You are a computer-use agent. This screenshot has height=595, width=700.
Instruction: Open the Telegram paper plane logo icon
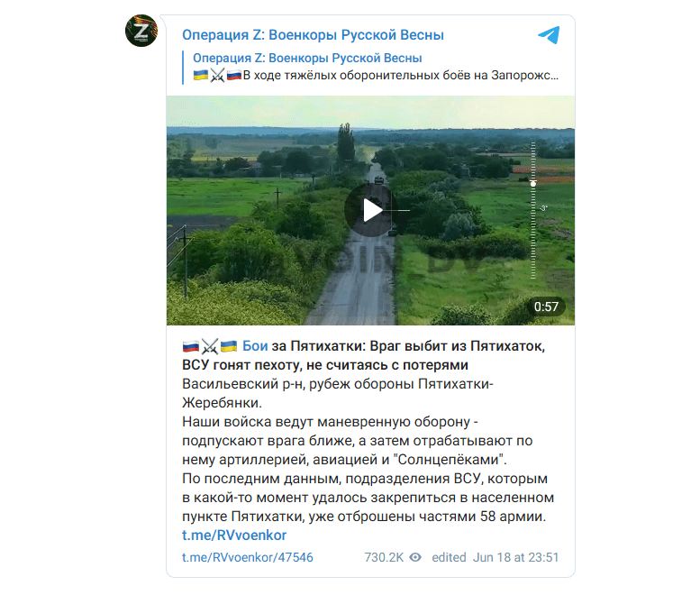coord(549,35)
